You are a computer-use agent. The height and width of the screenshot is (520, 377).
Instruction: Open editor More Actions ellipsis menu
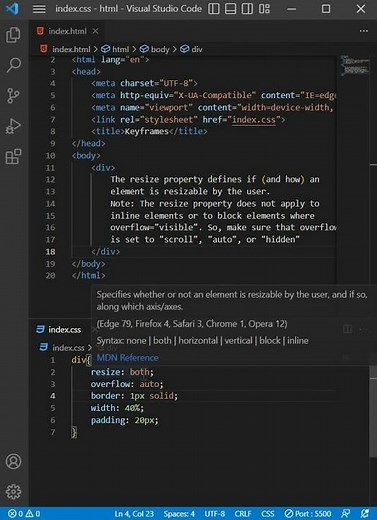point(364,31)
